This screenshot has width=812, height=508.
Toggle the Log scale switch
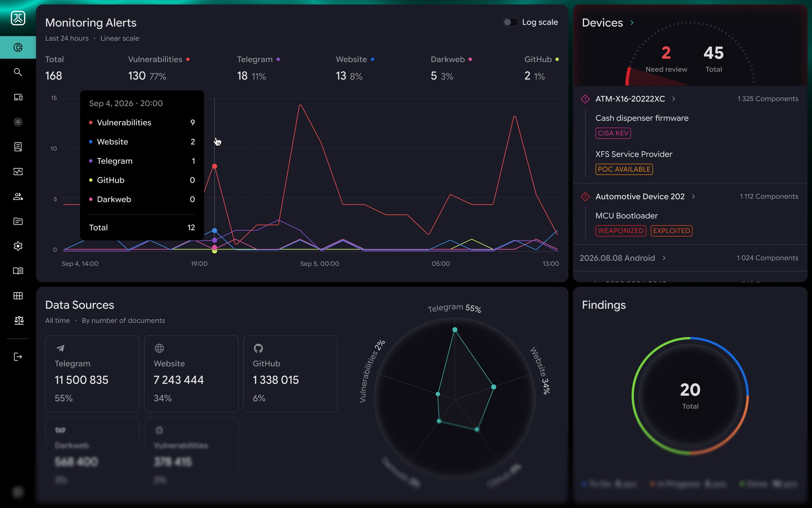510,22
